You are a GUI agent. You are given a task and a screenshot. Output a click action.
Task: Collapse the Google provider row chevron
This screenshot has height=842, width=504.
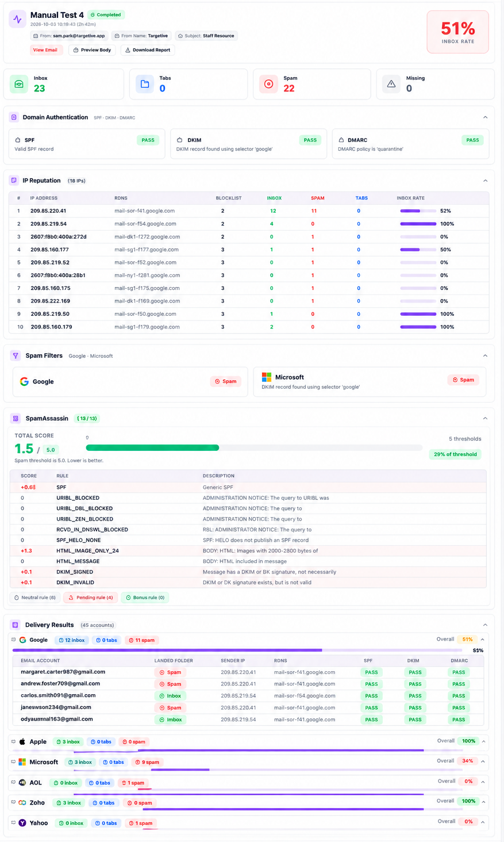coord(483,640)
